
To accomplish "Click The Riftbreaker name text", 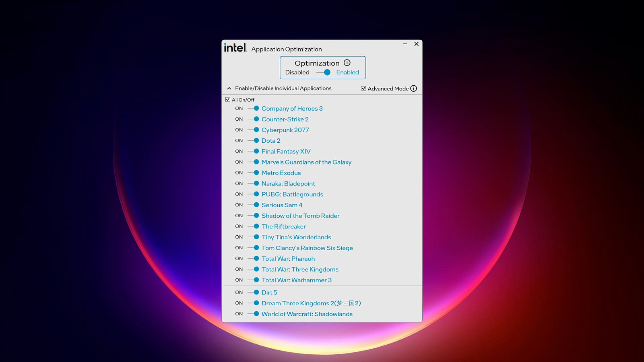I will click(x=284, y=226).
